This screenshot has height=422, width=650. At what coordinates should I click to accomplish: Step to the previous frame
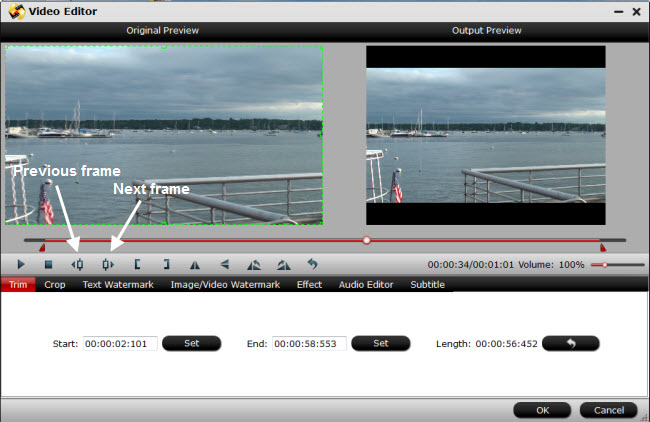coord(77,264)
